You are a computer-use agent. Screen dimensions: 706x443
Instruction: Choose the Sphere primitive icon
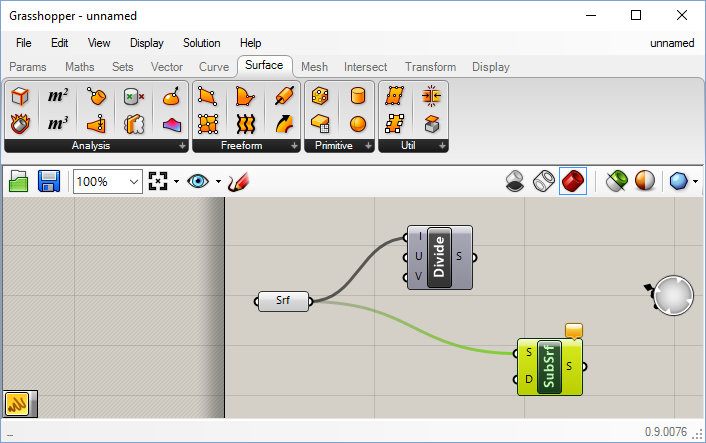click(x=358, y=124)
